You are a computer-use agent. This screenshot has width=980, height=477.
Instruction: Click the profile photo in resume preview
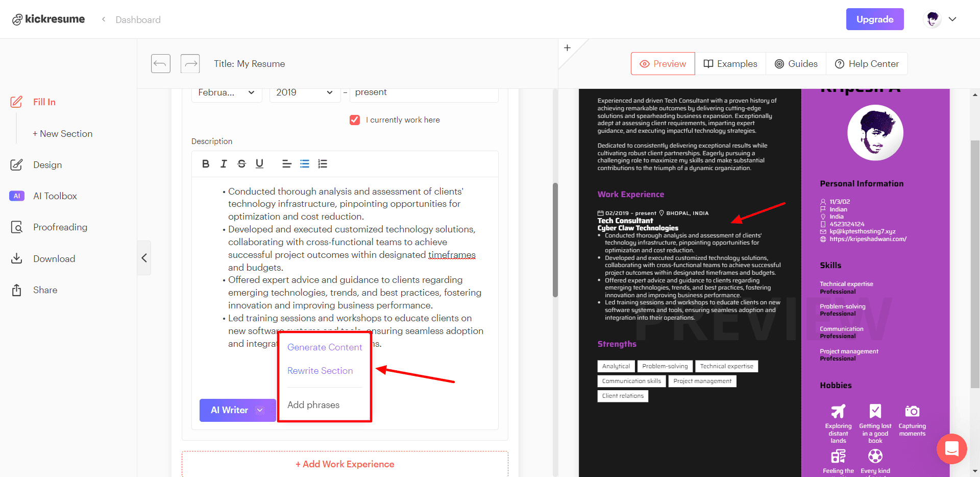click(875, 133)
